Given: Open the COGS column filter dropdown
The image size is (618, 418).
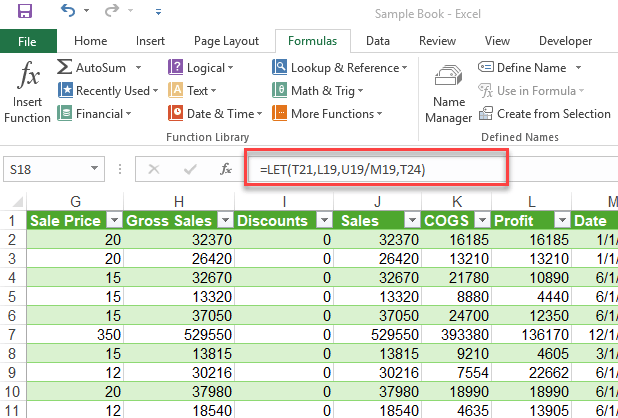Looking at the screenshot, I should pyautogui.click(x=483, y=221).
